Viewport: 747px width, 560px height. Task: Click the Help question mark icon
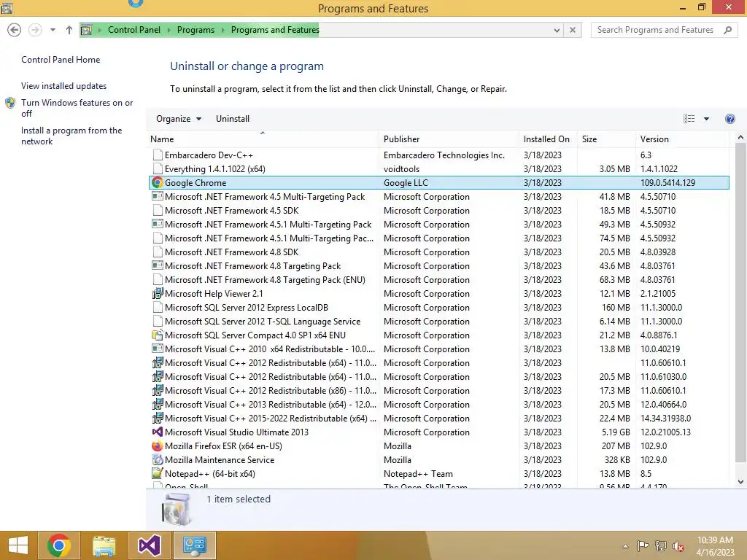click(x=729, y=119)
